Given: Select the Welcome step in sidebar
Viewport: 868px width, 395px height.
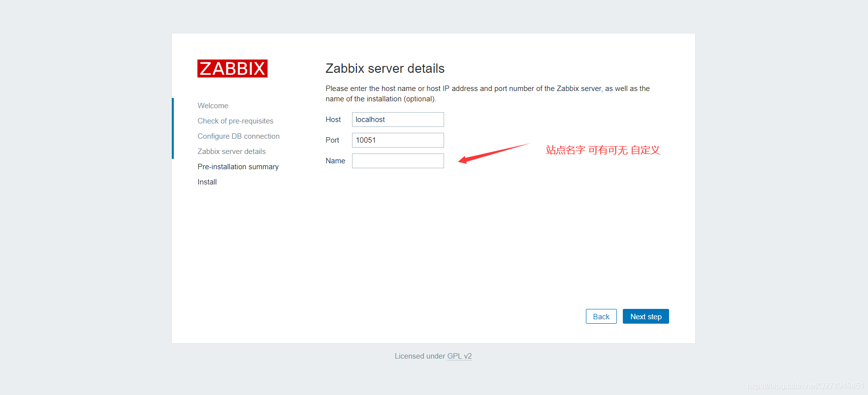Looking at the screenshot, I should click(213, 106).
